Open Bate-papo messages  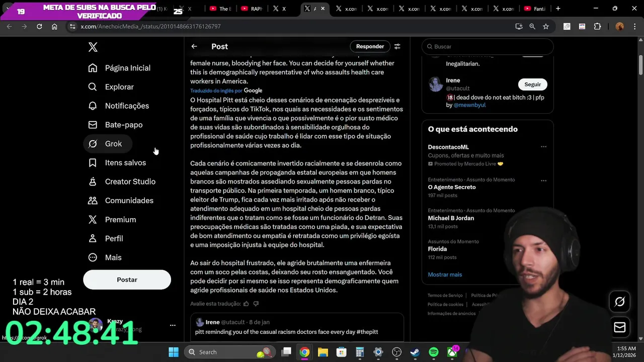tap(116, 125)
